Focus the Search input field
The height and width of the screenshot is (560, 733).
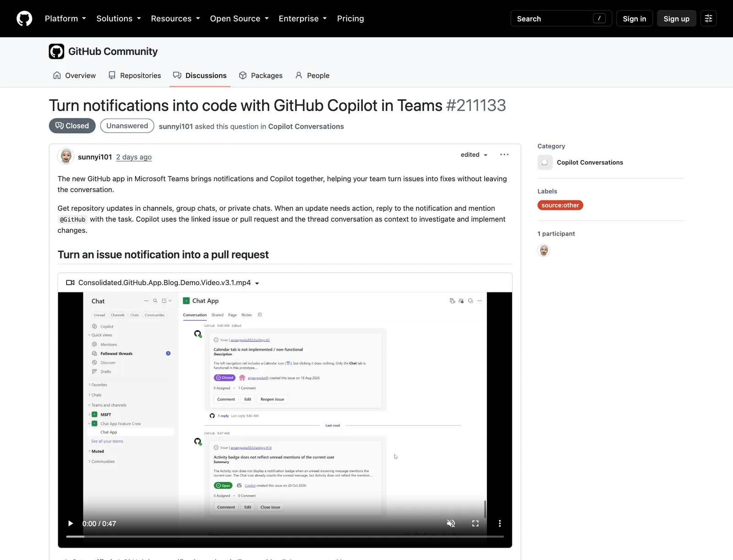(x=561, y=19)
